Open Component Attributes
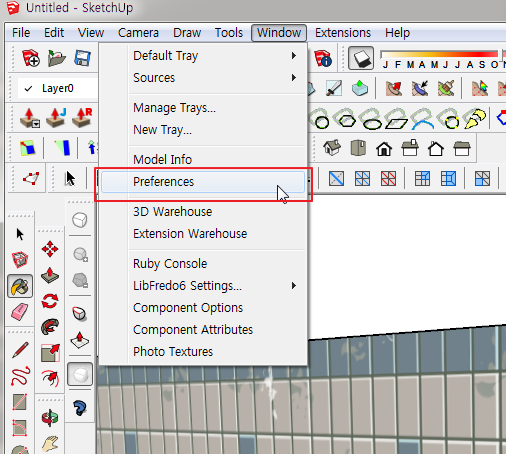The height and width of the screenshot is (454, 506). [x=203, y=330]
